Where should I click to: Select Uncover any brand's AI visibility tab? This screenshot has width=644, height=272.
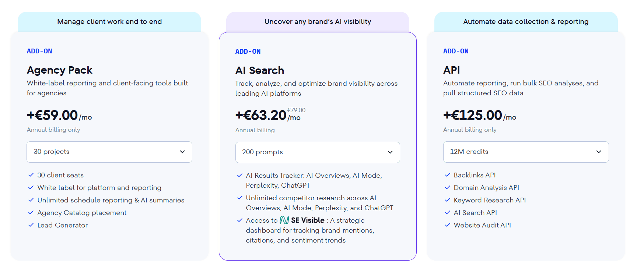click(x=318, y=22)
